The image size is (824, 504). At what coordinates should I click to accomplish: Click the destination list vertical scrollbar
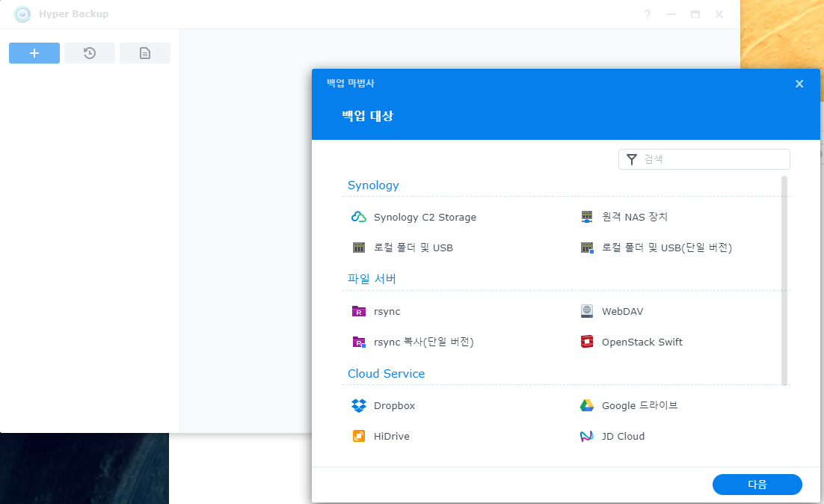click(x=784, y=280)
